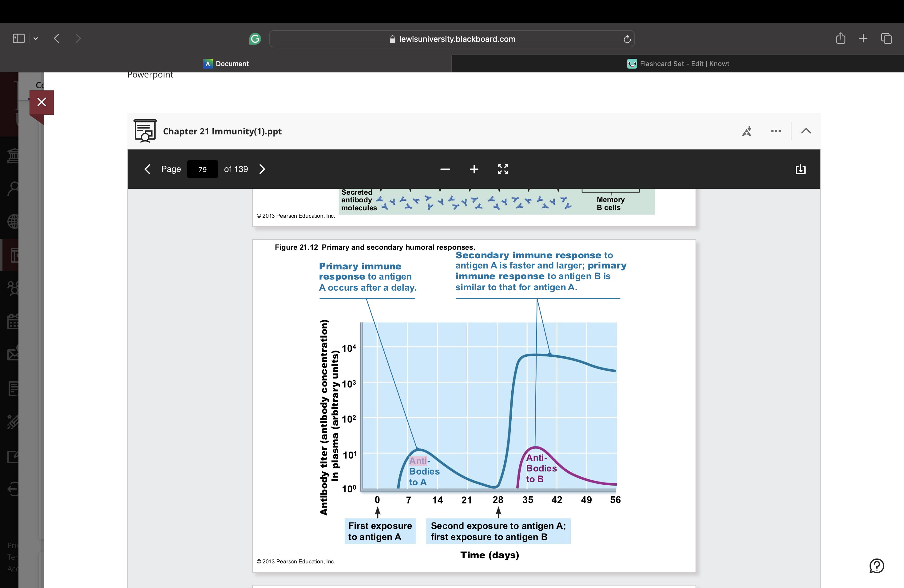Click the Sign Out sidebar icon
904x588 pixels.
(13, 489)
